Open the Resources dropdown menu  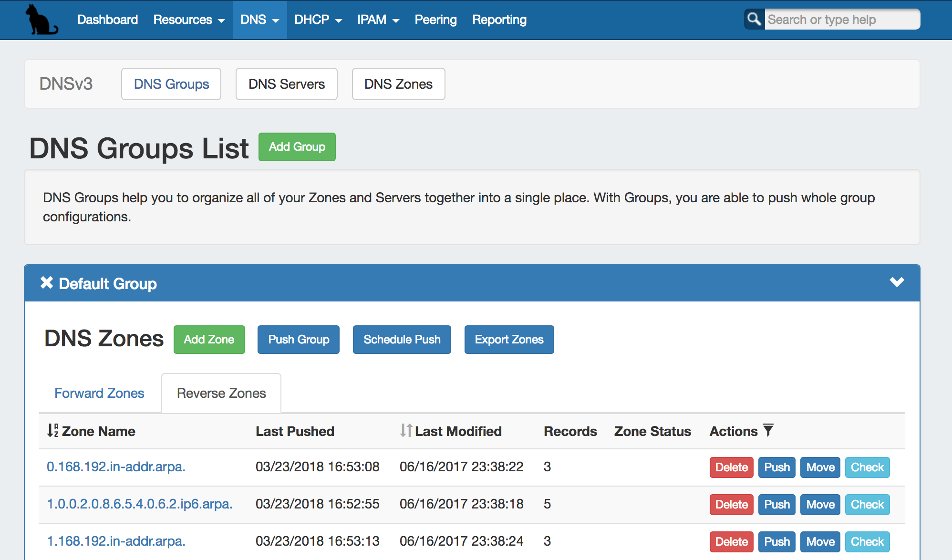pyautogui.click(x=188, y=20)
